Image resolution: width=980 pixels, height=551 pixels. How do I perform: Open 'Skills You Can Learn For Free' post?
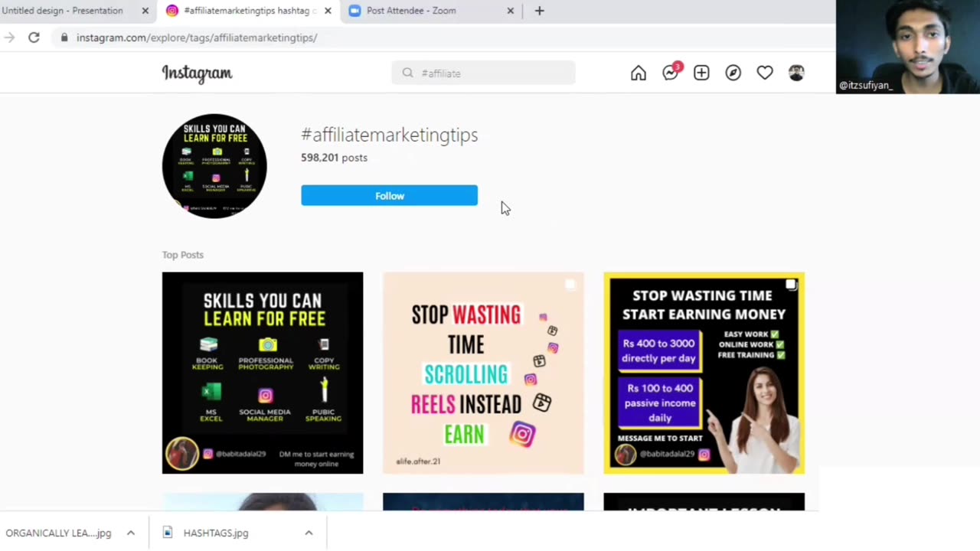263,373
